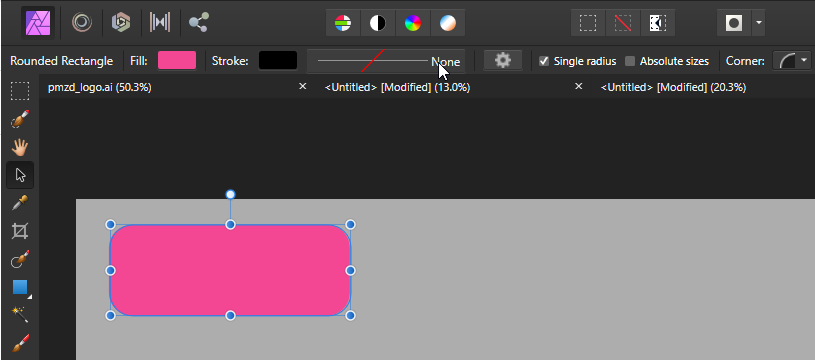Image resolution: width=815 pixels, height=360 pixels.
Task: Open the Export persona
Action: (x=199, y=22)
